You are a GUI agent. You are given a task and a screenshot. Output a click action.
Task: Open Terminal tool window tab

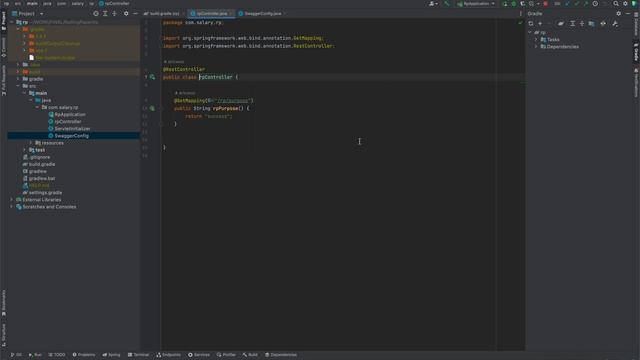click(x=138, y=355)
